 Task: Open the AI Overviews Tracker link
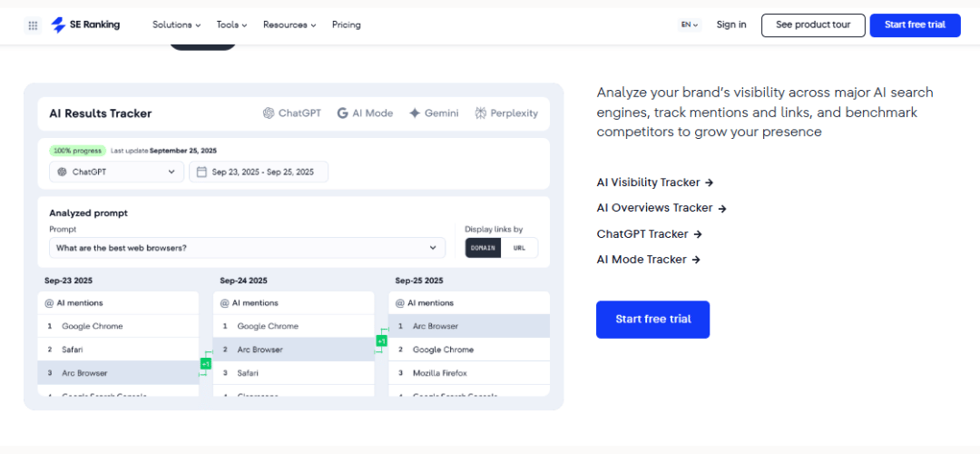point(661,208)
